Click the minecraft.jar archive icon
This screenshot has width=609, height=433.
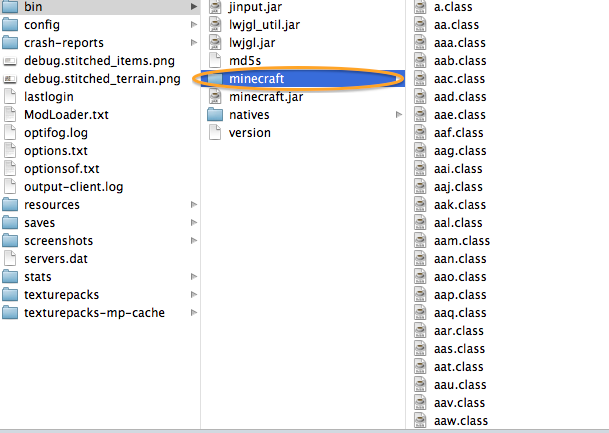215,97
